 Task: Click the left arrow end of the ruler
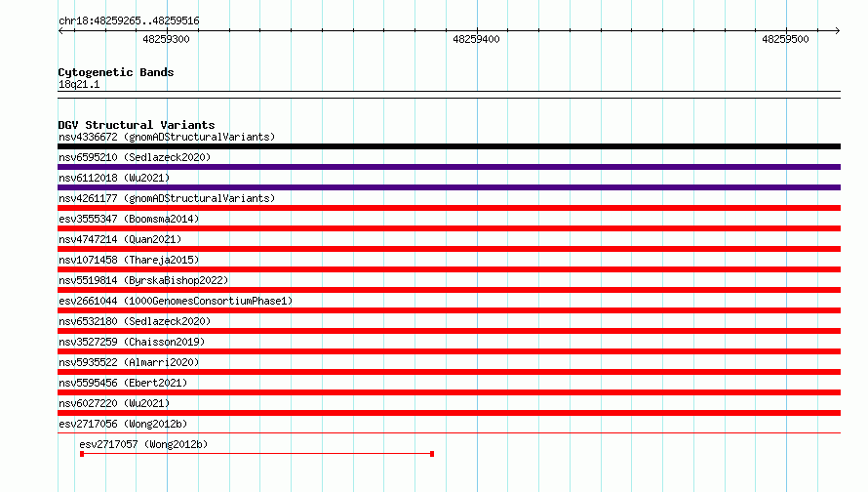60,31
